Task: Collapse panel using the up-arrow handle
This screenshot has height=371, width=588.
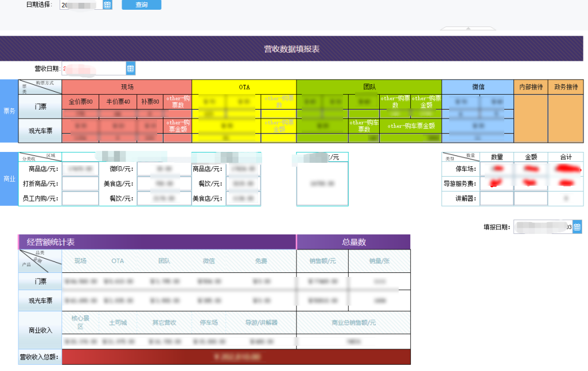Action: [468, 28]
